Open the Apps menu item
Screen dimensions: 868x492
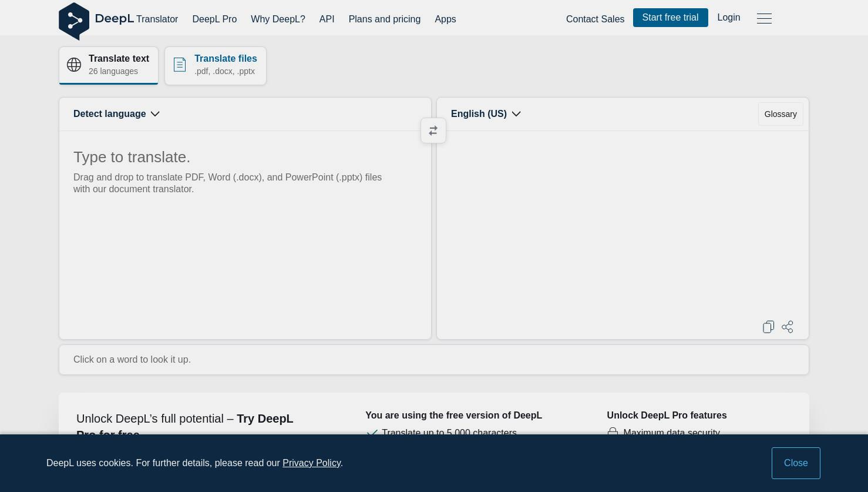point(445,19)
